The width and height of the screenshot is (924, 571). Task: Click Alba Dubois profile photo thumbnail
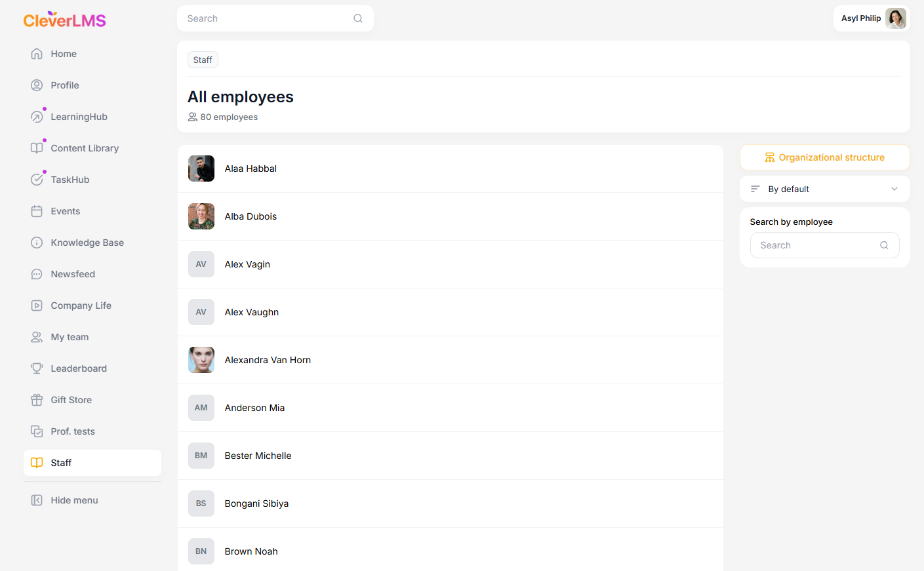click(201, 216)
